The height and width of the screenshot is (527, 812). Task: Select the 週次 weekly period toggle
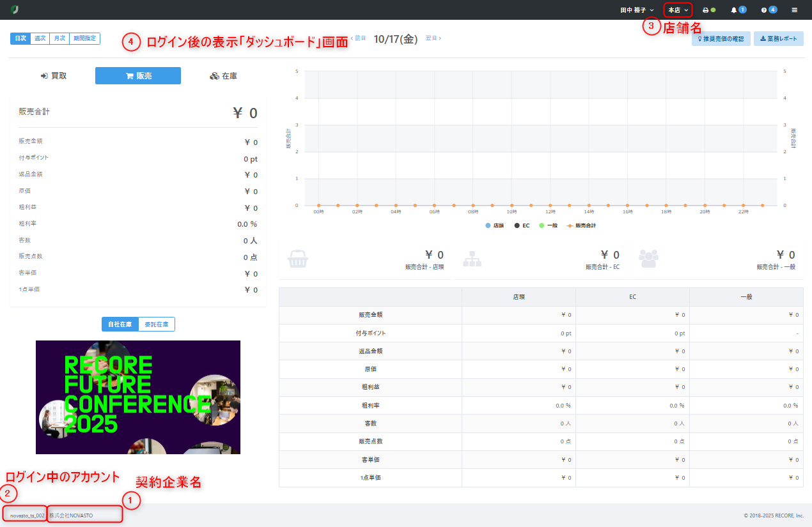[40, 38]
